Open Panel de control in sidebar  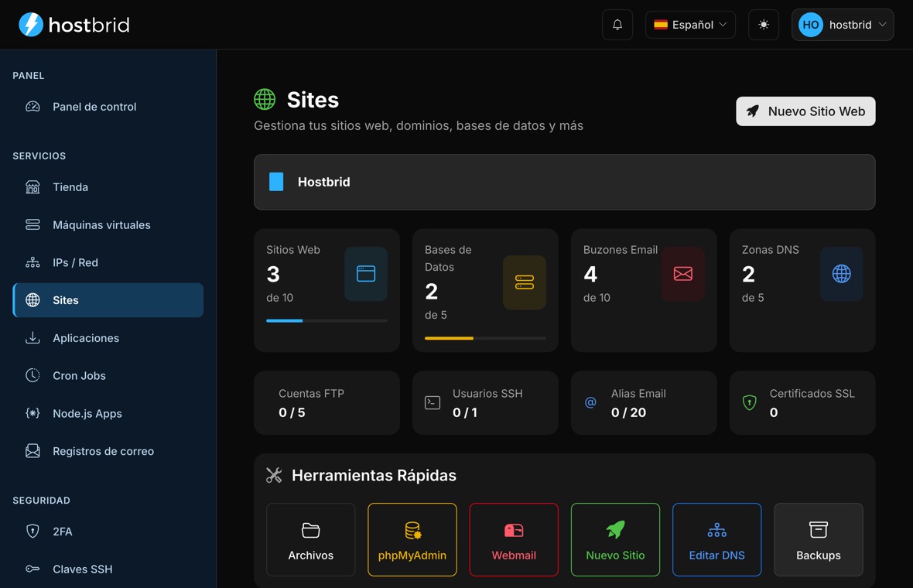pyautogui.click(x=108, y=107)
